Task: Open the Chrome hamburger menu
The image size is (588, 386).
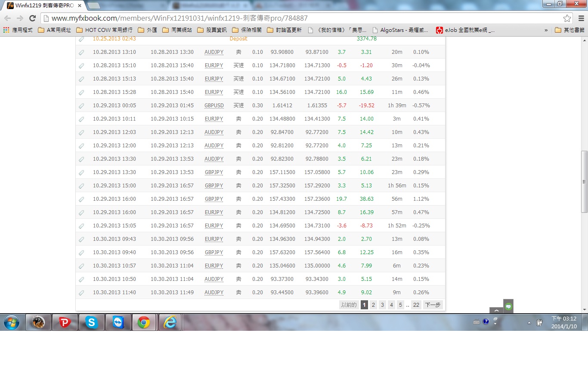Action: coord(581,18)
